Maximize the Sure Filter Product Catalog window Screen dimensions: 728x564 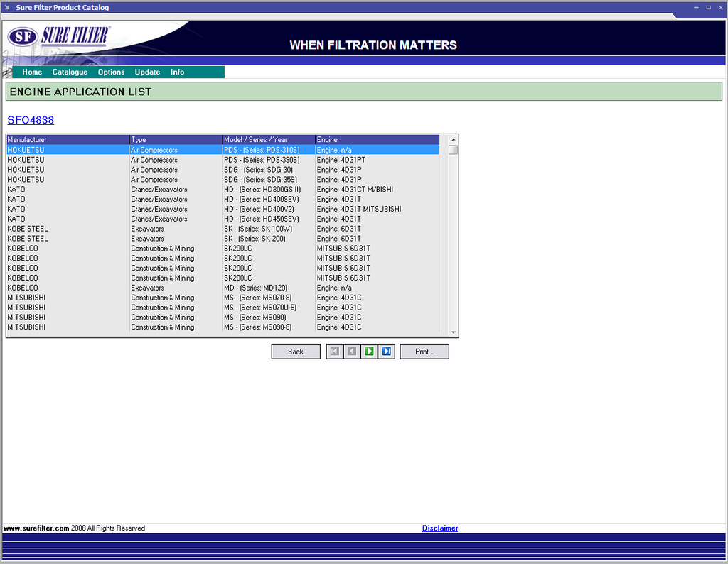709,7
